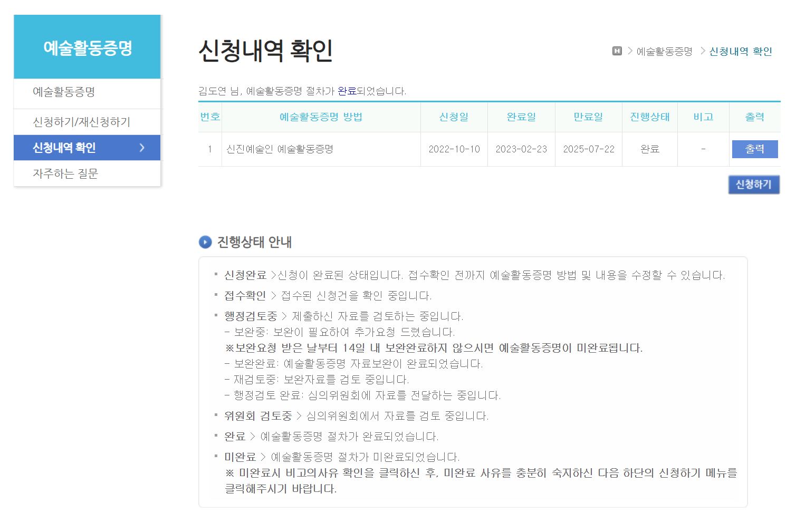Open the 예술활동증명 sidebar menu item

click(88, 92)
